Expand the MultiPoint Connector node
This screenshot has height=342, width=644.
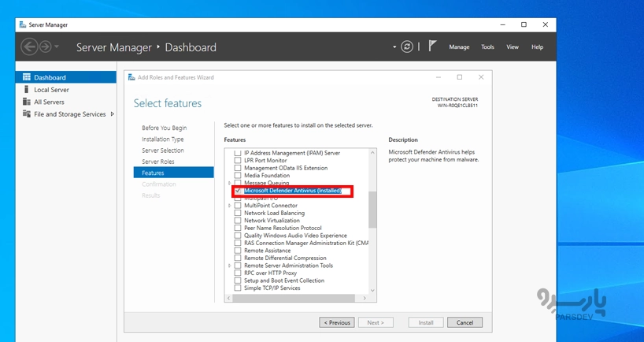[x=230, y=206]
